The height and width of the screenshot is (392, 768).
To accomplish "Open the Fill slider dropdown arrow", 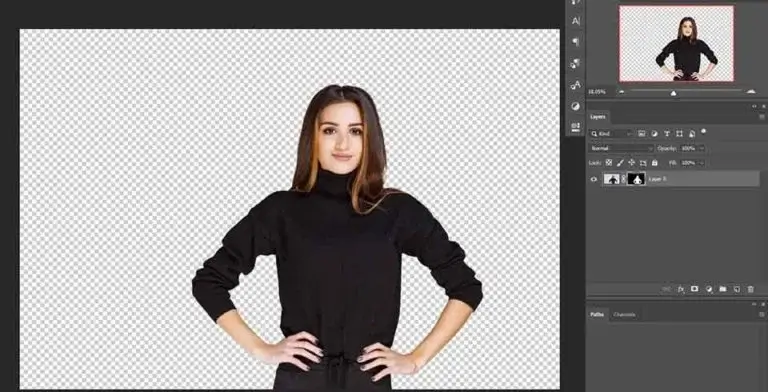I will [x=701, y=162].
